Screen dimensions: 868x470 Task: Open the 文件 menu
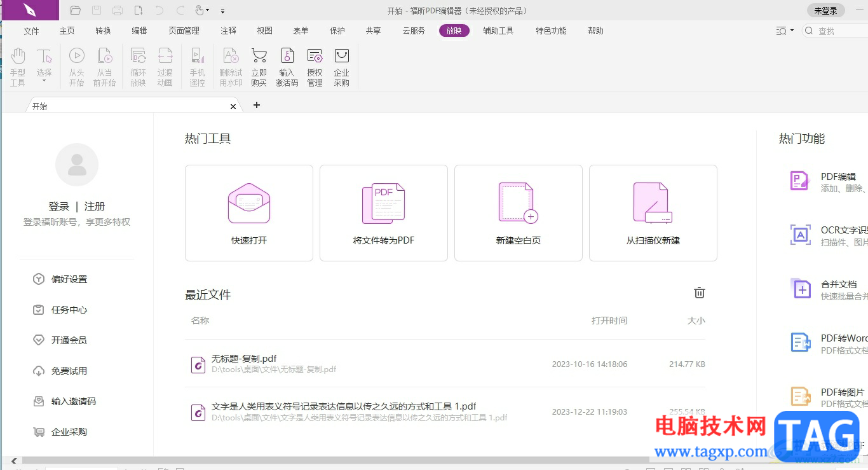click(31, 31)
